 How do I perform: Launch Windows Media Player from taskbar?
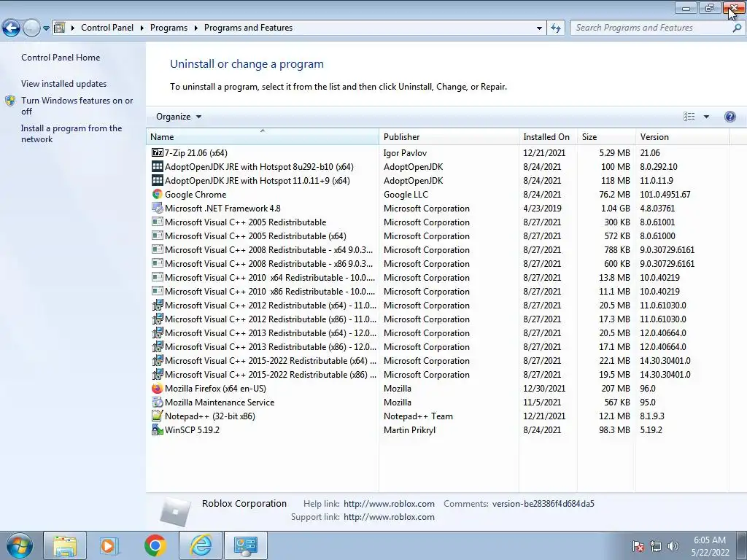tap(108, 545)
